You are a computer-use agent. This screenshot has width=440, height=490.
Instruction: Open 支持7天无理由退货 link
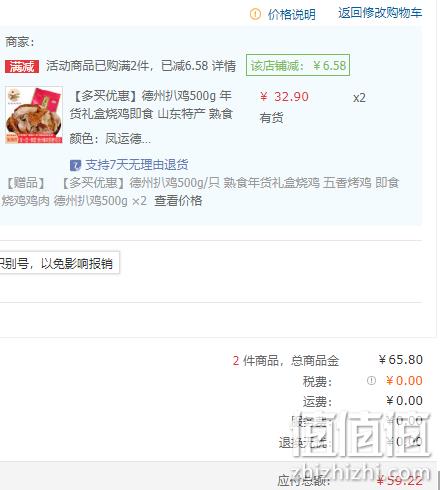[x=137, y=165]
